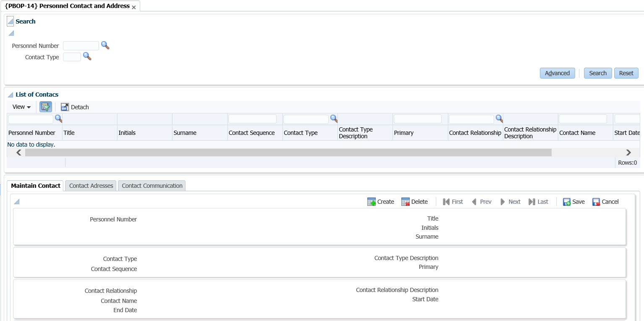This screenshot has width=644, height=321.
Task: Open the Contact Communication tab
Action: click(152, 186)
